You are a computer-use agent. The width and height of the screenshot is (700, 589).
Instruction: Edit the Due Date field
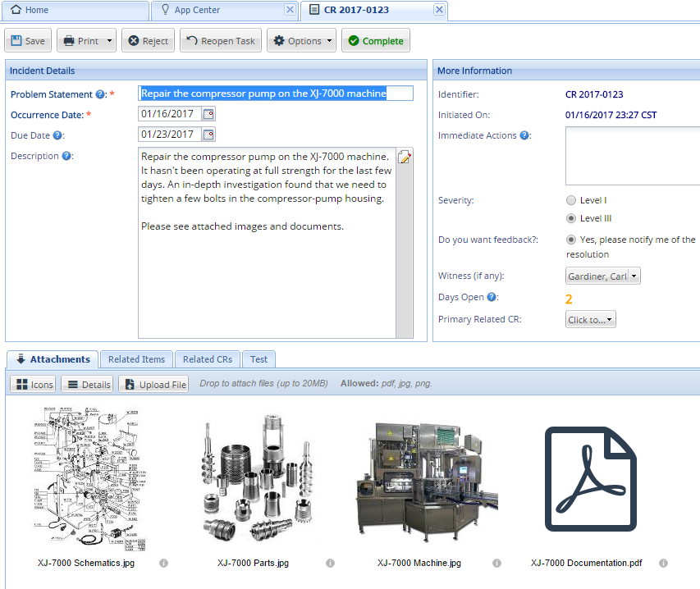click(x=169, y=135)
